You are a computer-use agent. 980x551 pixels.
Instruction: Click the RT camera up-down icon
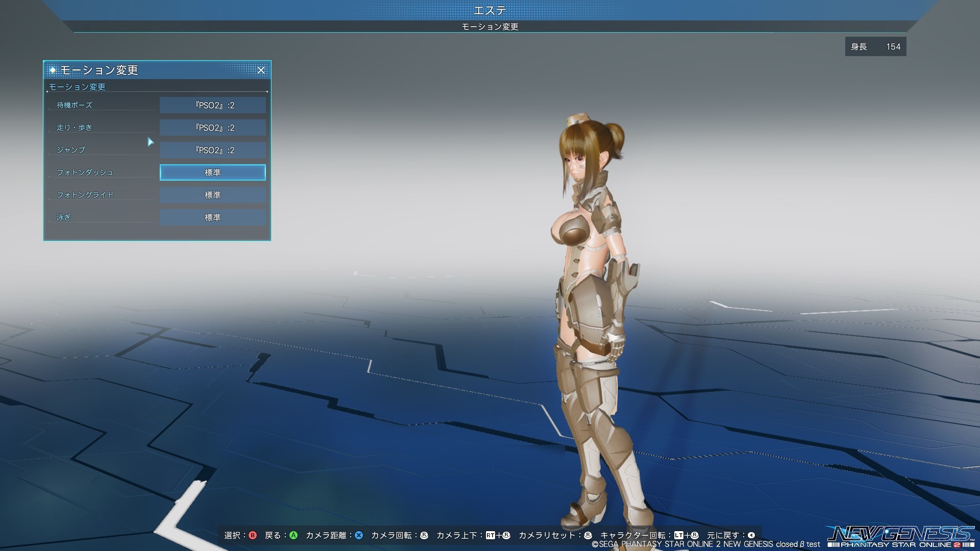[x=491, y=535]
